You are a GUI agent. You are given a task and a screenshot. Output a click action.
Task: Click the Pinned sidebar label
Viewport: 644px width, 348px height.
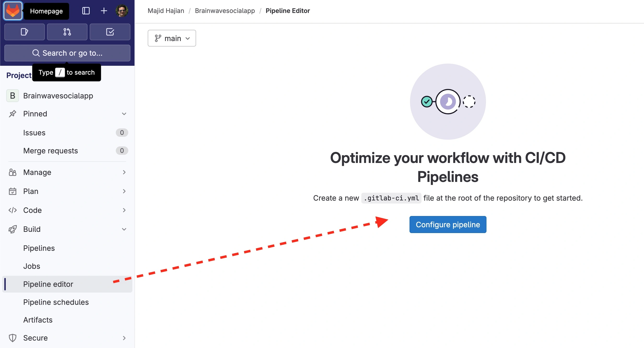(x=35, y=114)
